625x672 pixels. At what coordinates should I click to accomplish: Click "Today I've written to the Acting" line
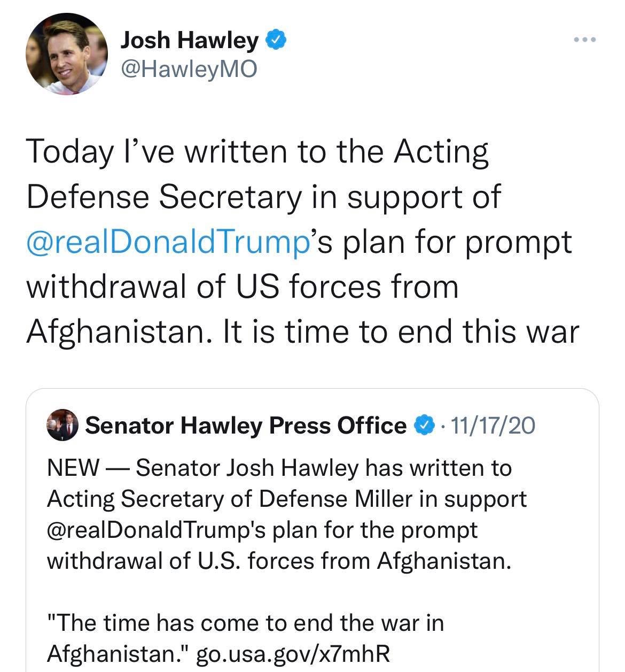coord(257,152)
